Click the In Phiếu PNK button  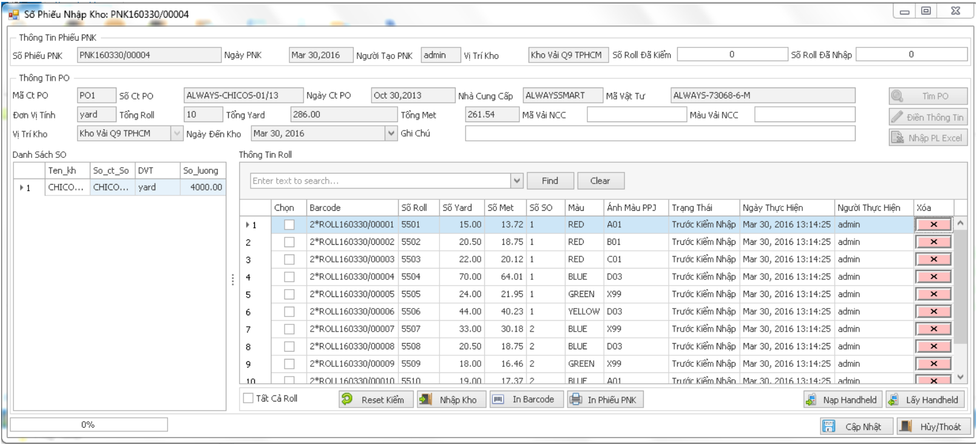click(605, 399)
